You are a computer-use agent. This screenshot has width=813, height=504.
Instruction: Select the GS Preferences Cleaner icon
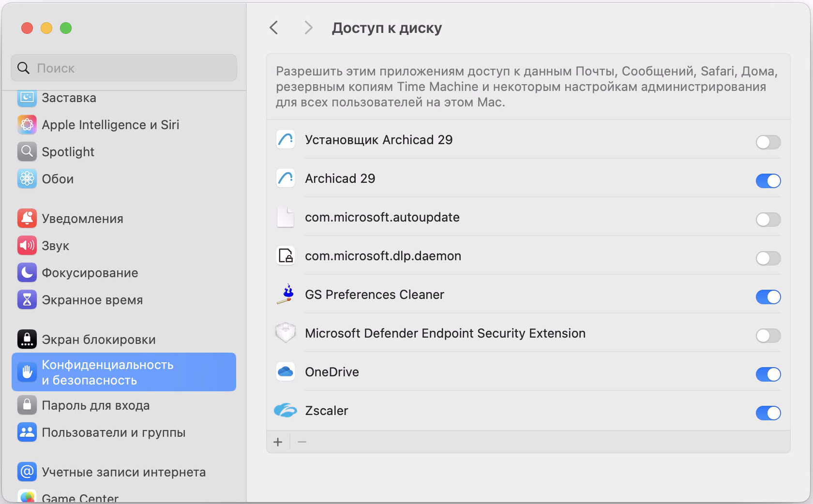click(286, 294)
